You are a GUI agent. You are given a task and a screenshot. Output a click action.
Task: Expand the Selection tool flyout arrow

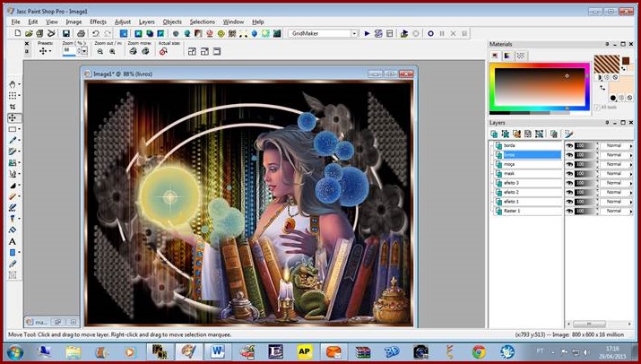(20, 129)
